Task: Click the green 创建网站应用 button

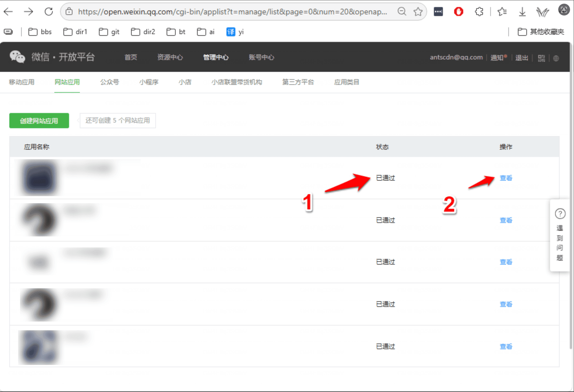Action: pos(39,121)
